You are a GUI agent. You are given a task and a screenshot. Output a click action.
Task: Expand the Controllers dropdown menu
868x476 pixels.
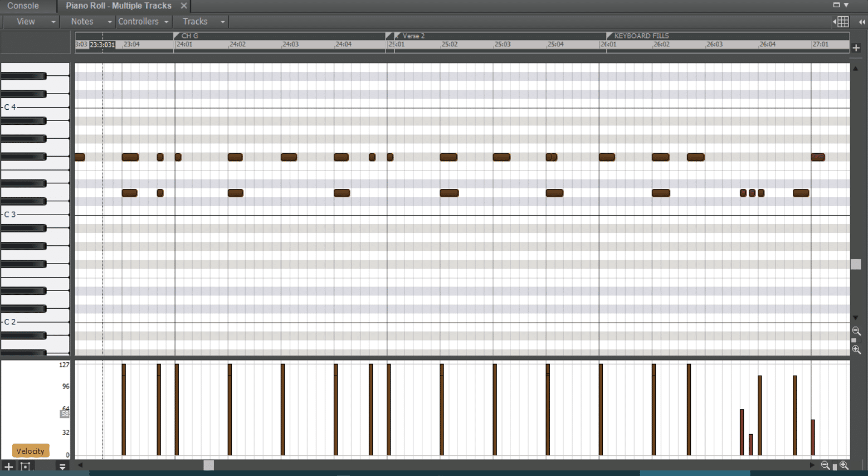point(143,22)
